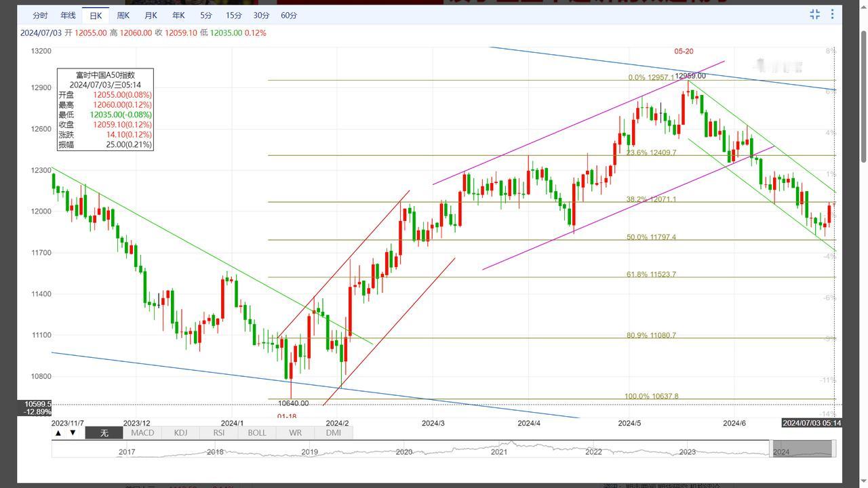Click 2017 on the overview timeline
The height and width of the screenshot is (488, 868).
pos(127,452)
